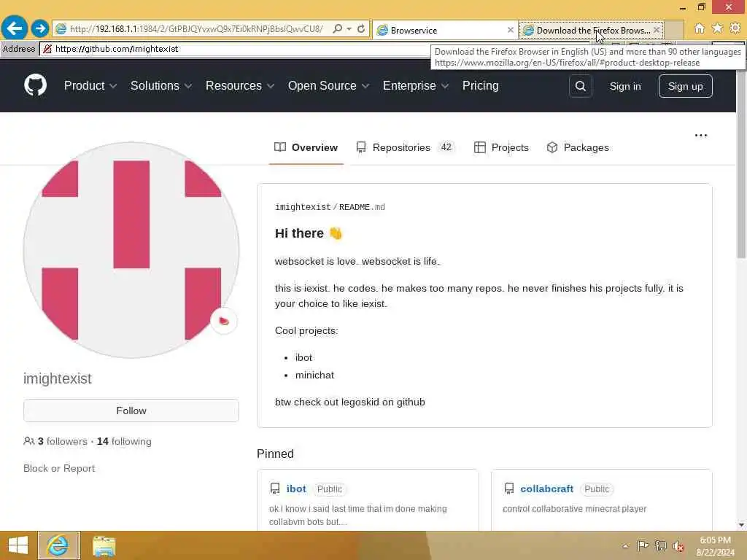The width and height of the screenshot is (747, 560).
Task: Expand the Resources menu
Action: (x=239, y=86)
